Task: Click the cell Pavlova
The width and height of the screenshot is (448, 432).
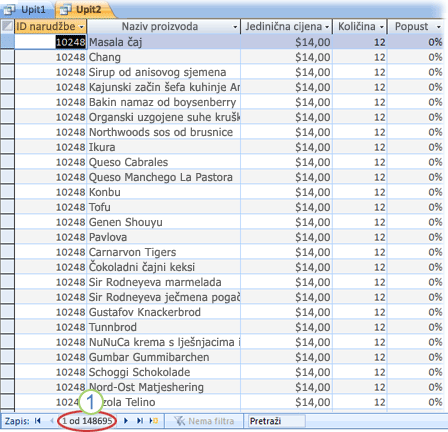Action: point(164,237)
